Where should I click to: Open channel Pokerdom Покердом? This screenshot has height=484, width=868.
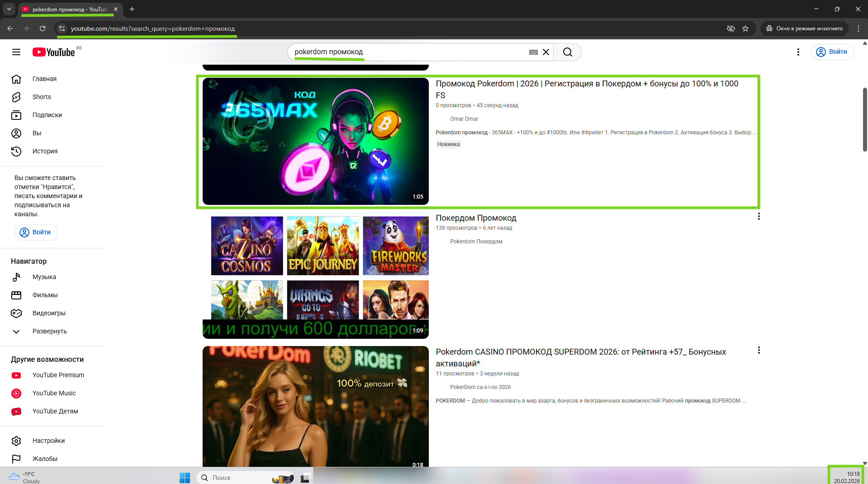(x=476, y=242)
